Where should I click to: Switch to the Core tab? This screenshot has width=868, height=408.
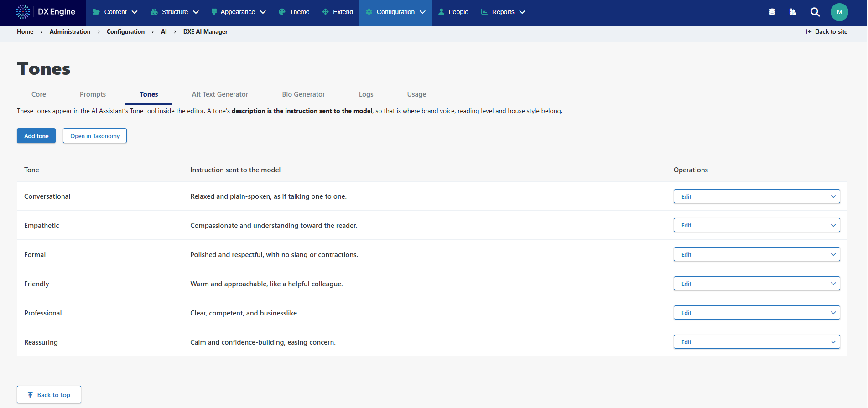(39, 94)
